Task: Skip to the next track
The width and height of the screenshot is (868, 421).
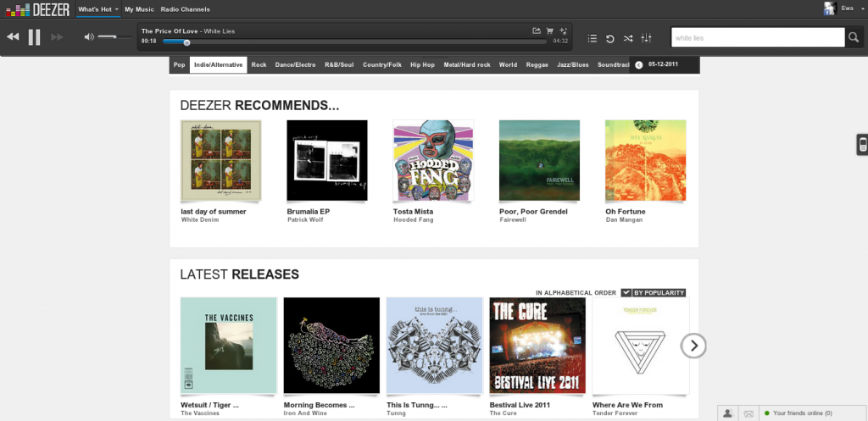Action: point(57,37)
